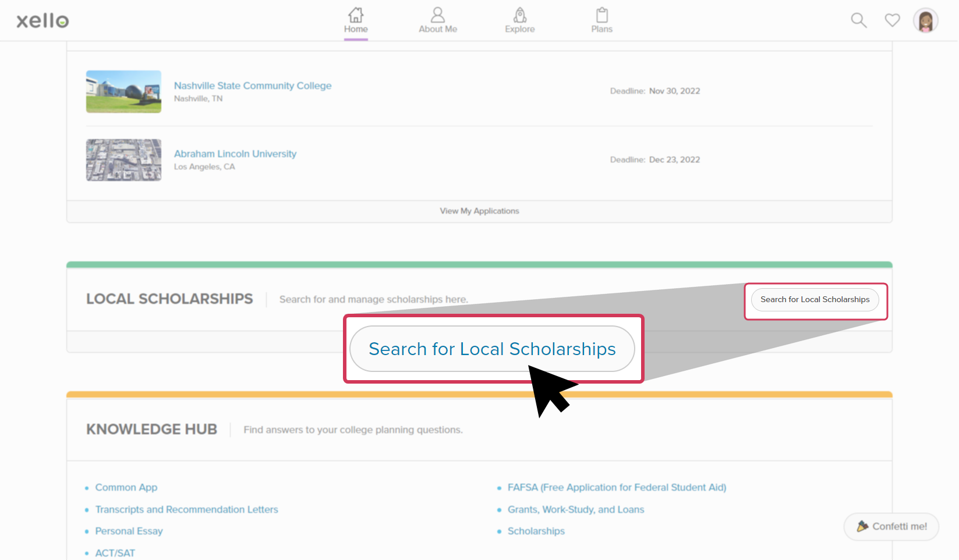The width and height of the screenshot is (959, 560).
Task: Open the Personal Essay article
Action: coord(129,531)
